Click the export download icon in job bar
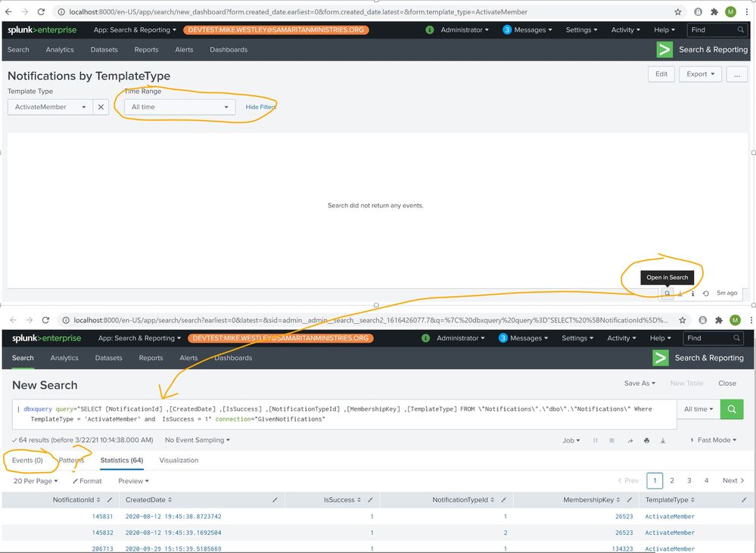 [x=663, y=440]
